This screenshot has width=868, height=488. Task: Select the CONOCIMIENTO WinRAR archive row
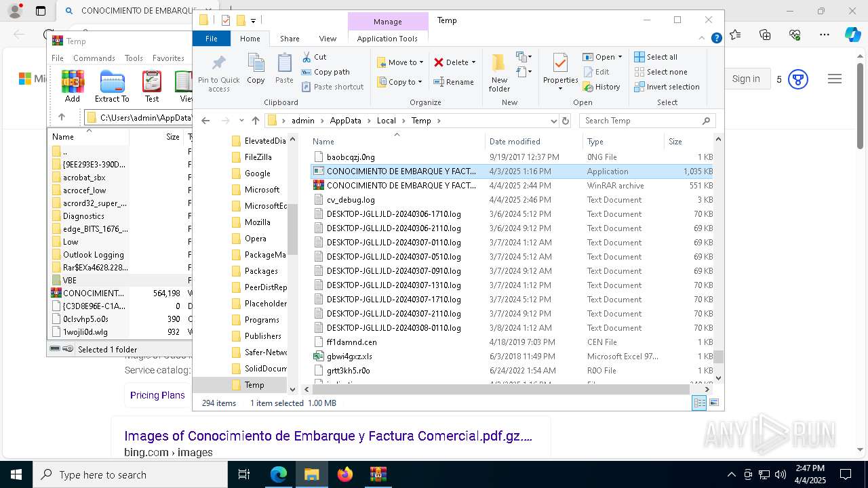pyautogui.click(x=512, y=186)
